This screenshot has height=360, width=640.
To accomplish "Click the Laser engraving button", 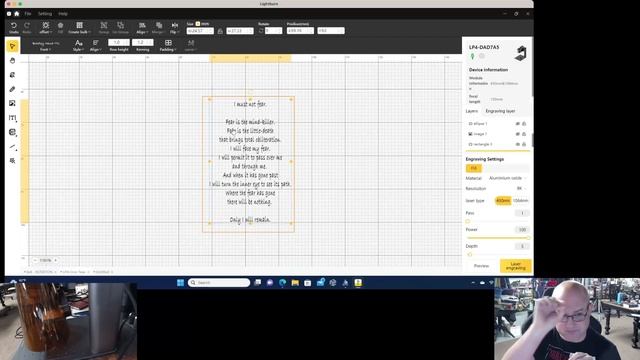I will pyautogui.click(x=516, y=266).
